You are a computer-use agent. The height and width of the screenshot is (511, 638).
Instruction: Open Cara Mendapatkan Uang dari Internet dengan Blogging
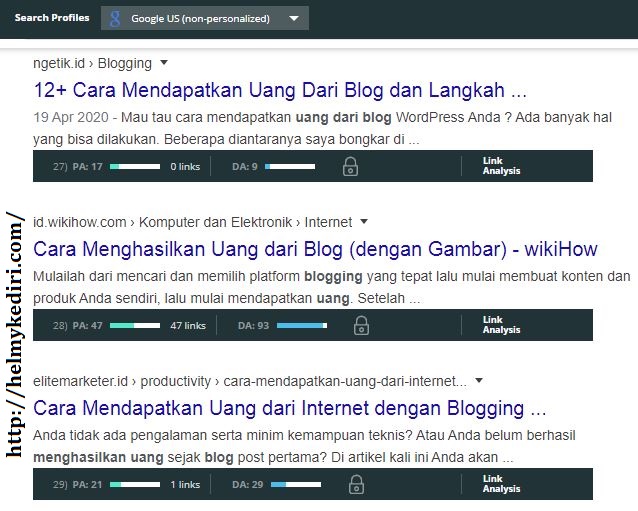click(x=289, y=408)
